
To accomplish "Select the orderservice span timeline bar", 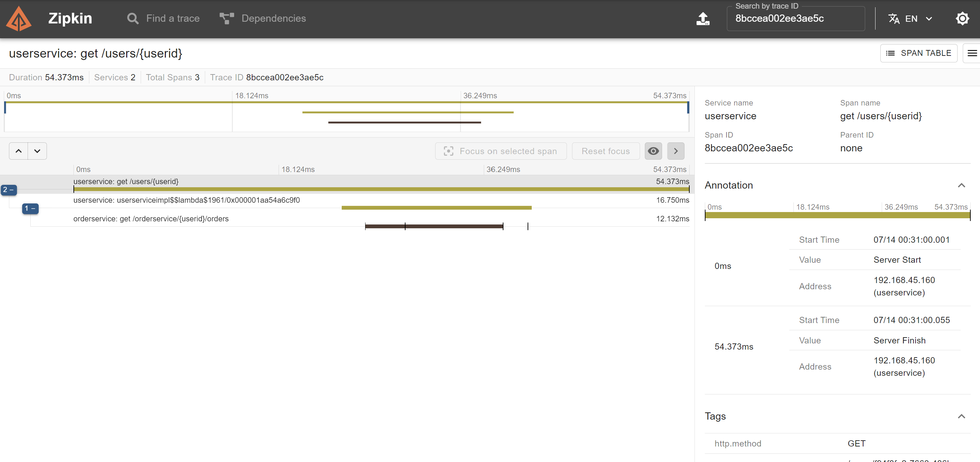I will [434, 226].
